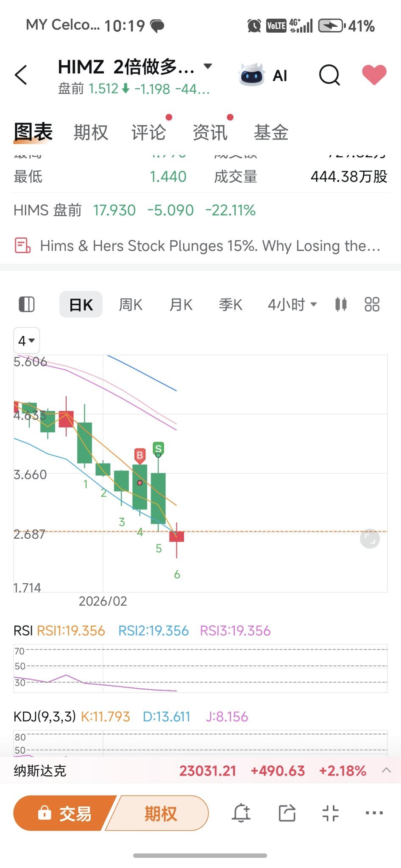Toggle the red heart favorite
Image resolution: width=401 pixels, height=868 pixels.
click(x=374, y=75)
